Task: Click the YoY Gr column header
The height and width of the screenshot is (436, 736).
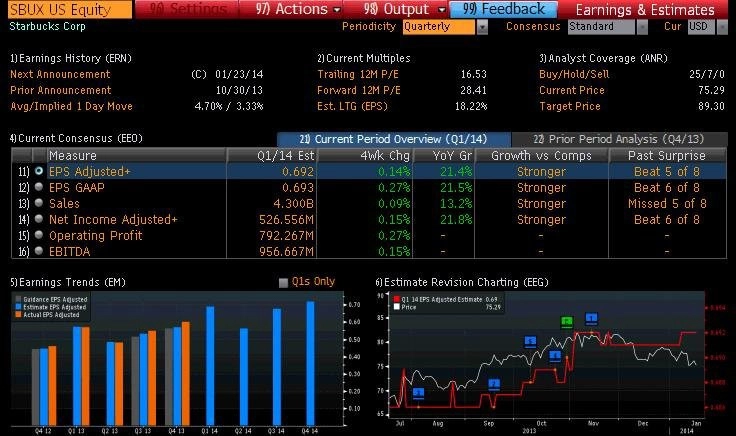Action: click(444, 155)
